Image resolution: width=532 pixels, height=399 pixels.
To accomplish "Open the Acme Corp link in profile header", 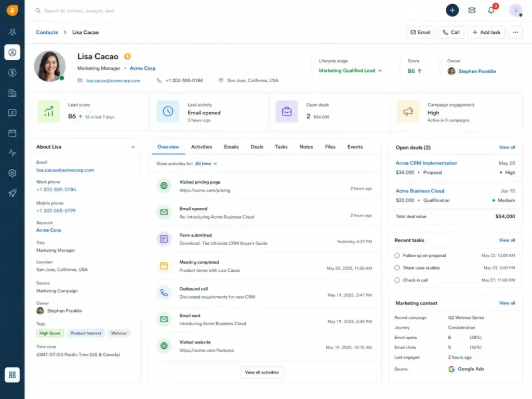I will tap(142, 68).
